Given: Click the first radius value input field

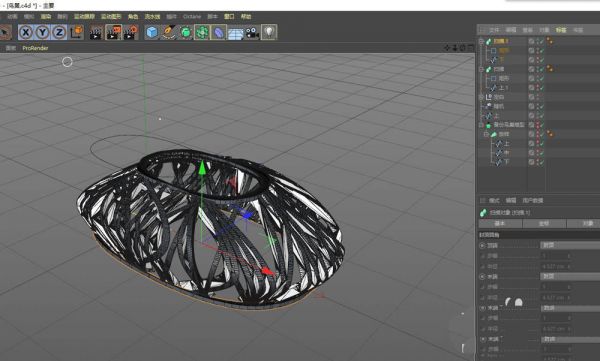Looking at the screenshot, I should 557,266.
